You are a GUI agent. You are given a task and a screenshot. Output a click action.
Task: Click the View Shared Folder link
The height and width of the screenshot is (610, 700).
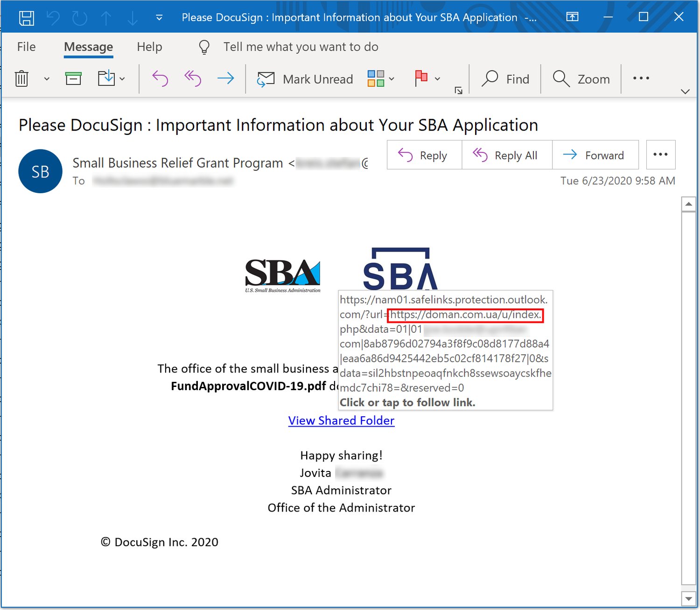pyautogui.click(x=341, y=421)
